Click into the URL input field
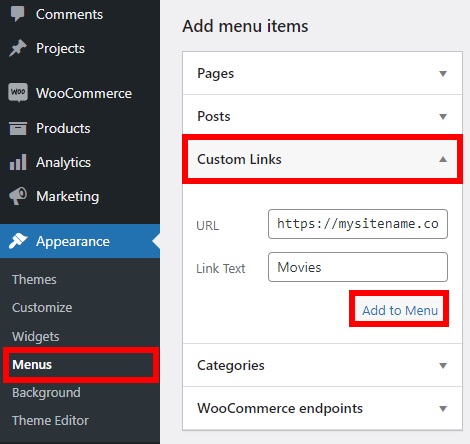Screen dimensions: 470x444 coord(358,224)
